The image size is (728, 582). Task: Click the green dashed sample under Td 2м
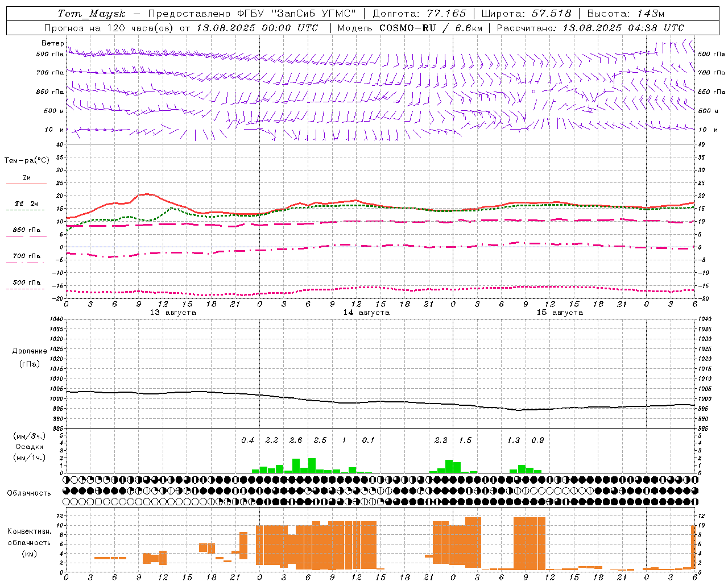[x=25, y=210]
